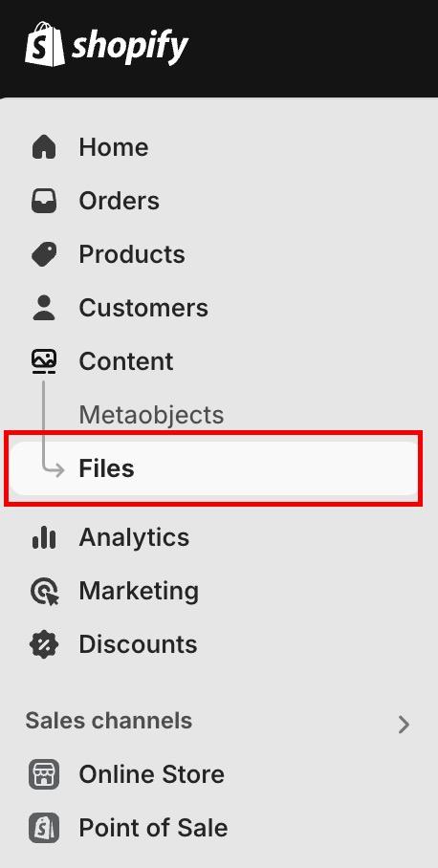Click the Products tag icon
Image resolution: width=438 pixels, height=868 pixels.
(44, 254)
